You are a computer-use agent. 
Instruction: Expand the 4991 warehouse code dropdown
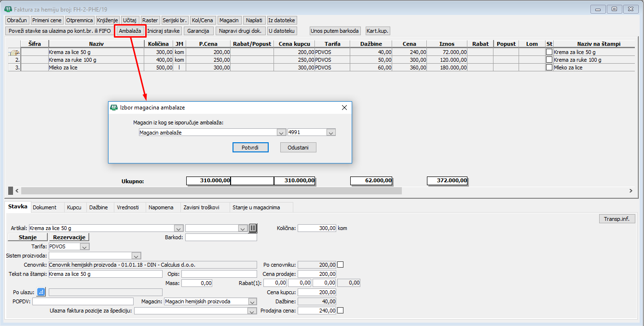coord(330,132)
